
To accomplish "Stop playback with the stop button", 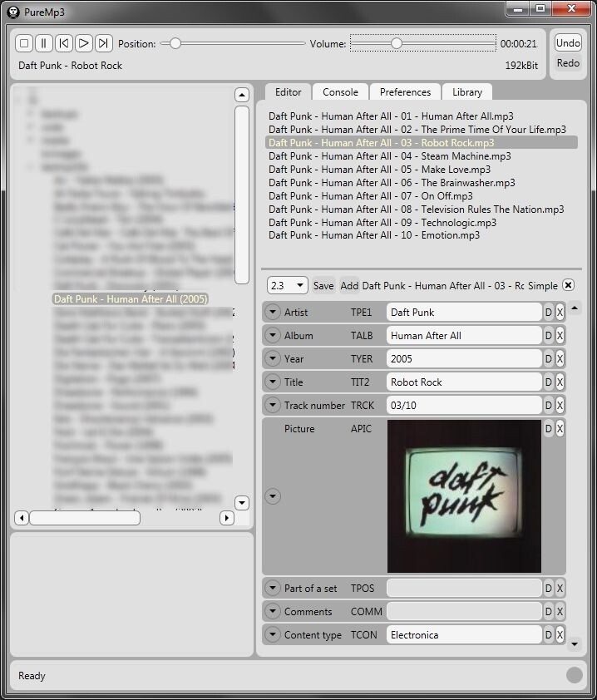I will click(24, 43).
